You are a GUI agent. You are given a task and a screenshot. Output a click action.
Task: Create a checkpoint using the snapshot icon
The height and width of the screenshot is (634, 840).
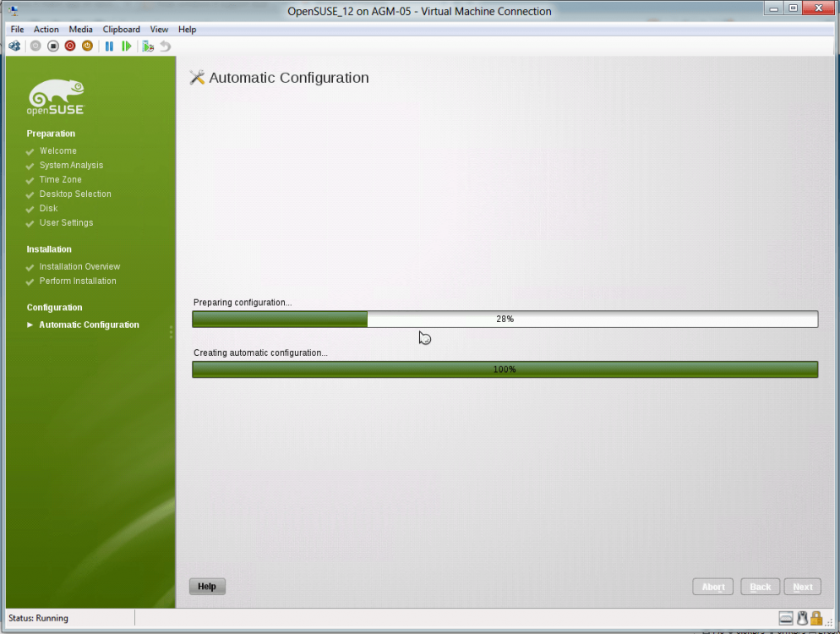(x=148, y=46)
